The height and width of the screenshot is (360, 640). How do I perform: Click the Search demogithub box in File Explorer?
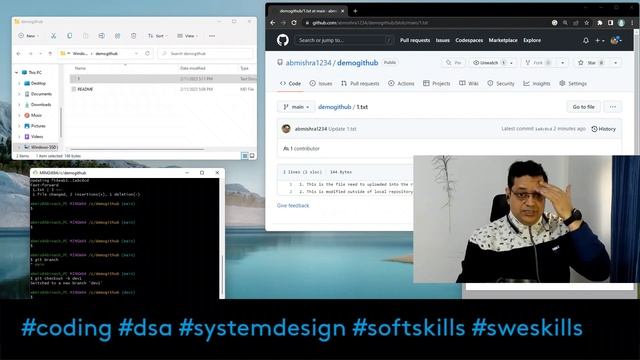coord(205,53)
